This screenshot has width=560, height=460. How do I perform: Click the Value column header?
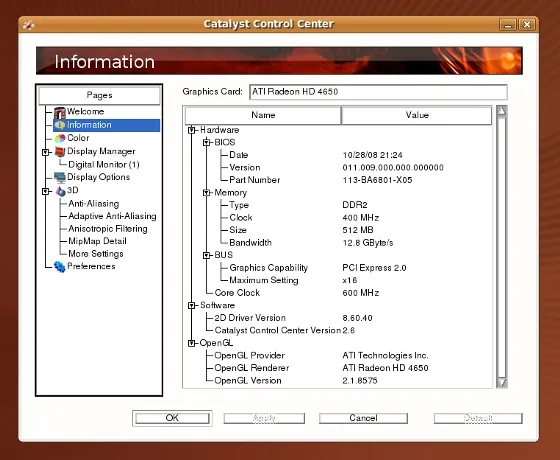tap(417, 115)
